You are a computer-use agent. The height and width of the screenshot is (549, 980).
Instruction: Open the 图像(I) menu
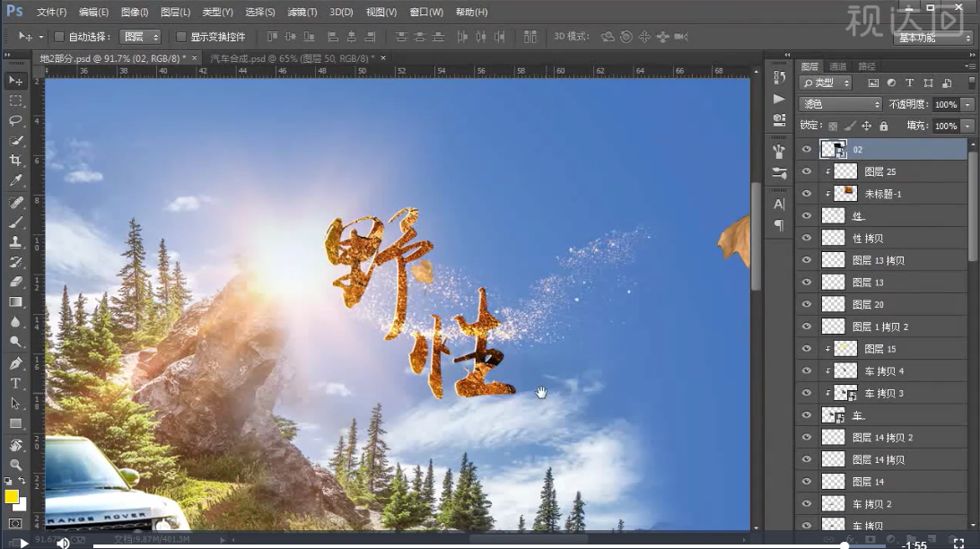click(135, 12)
